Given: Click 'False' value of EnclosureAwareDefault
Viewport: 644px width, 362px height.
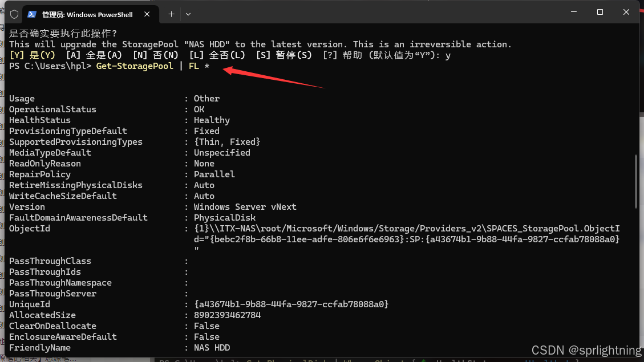Looking at the screenshot, I should click(x=206, y=336).
